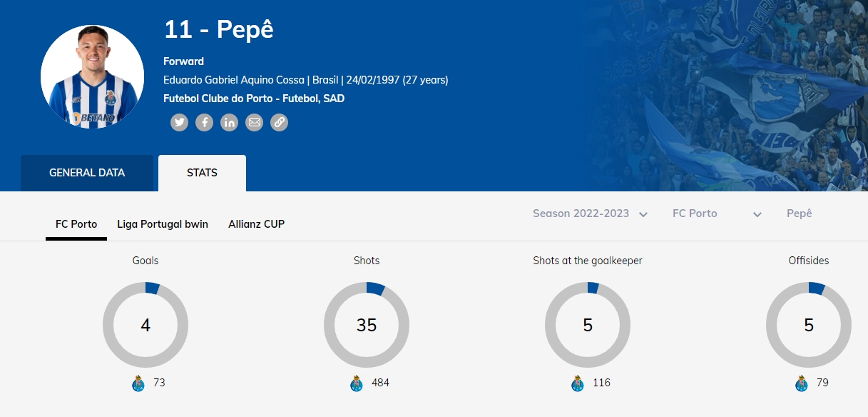Click the FC Porto crest beside 484
868x417 pixels.
coord(357,383)
